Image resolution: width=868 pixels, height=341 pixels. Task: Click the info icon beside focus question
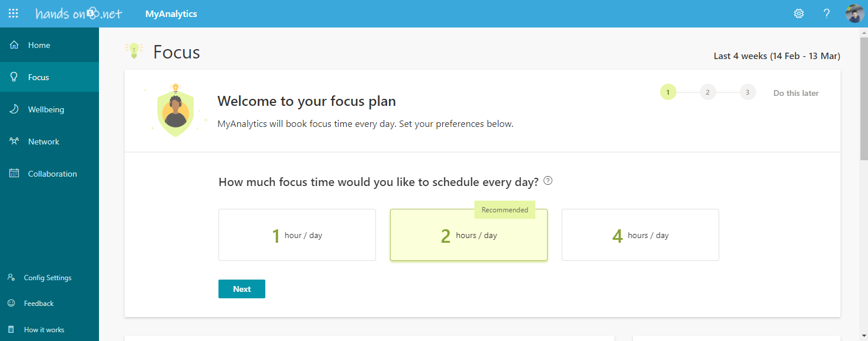pos(548,181)
